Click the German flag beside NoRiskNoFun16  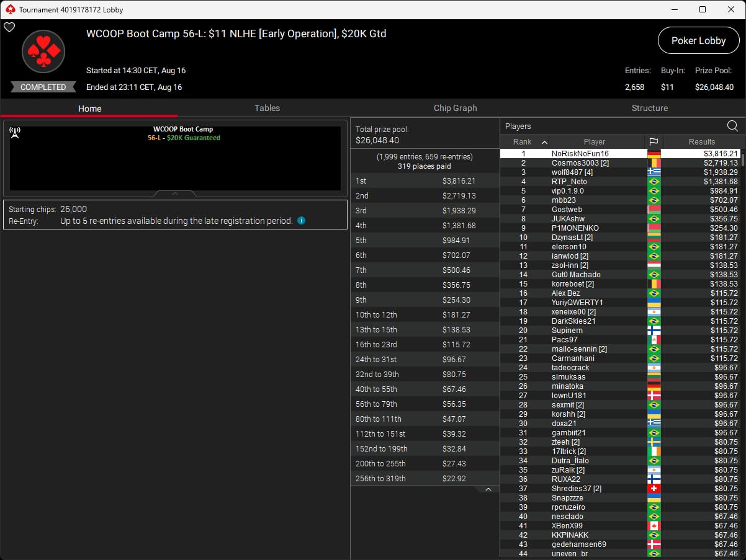[x=654, y=153]
